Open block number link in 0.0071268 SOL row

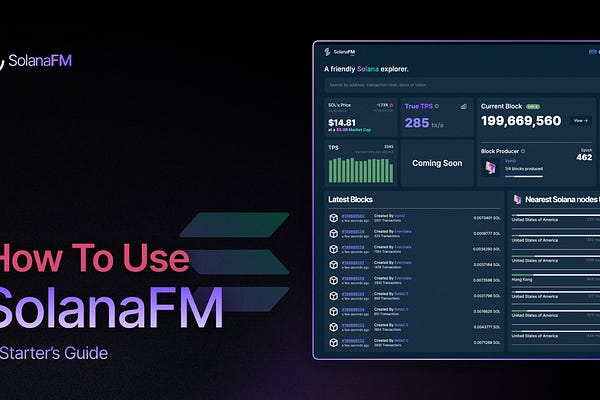pos(353,341)
